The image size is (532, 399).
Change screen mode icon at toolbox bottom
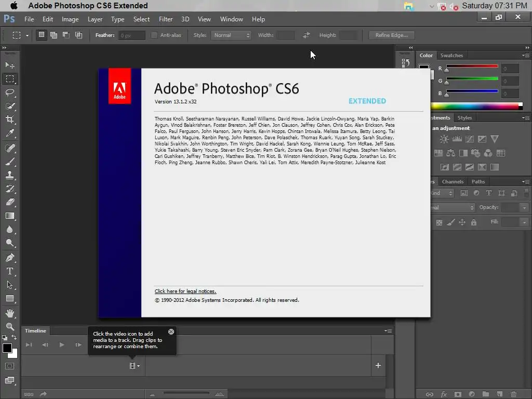(x=9, y=380)
